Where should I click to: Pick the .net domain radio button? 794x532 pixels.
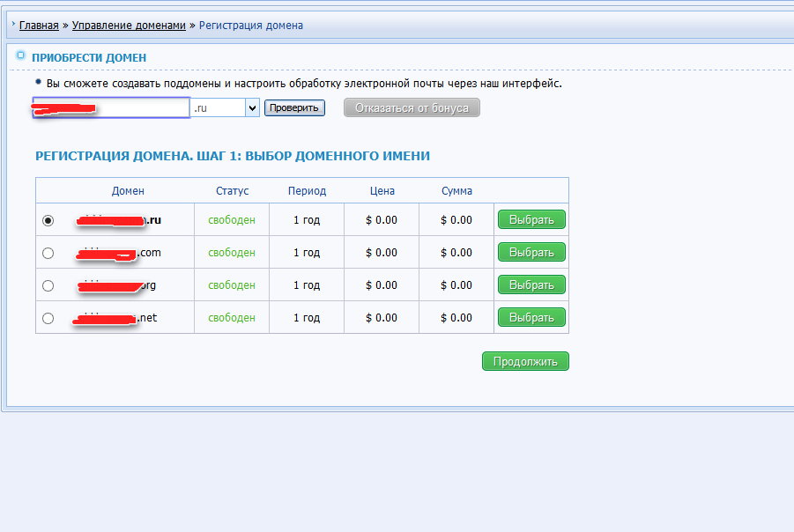click(48, 318)
